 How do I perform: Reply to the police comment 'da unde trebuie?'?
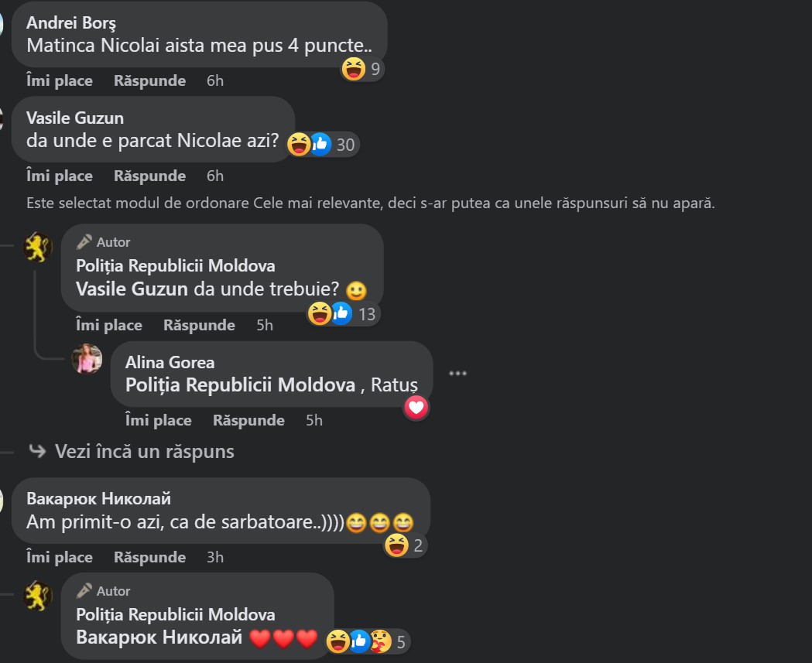pos(200,325)
